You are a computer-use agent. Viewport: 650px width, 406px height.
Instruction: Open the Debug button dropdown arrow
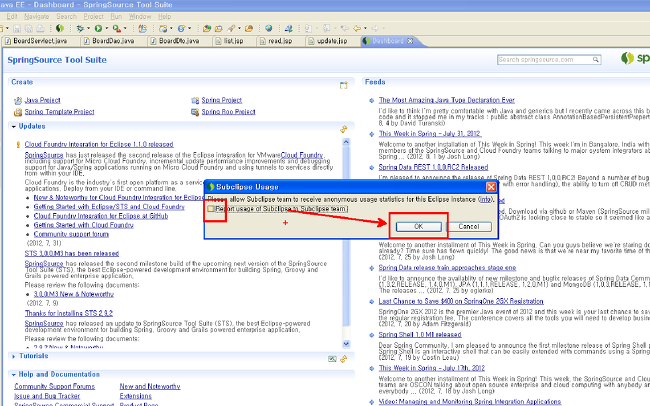pos(88,29)
